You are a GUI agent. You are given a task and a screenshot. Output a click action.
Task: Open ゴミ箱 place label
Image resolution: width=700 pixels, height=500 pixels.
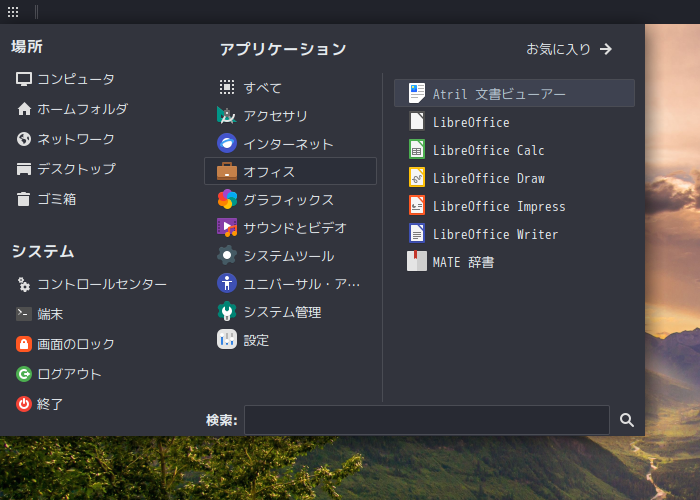[x=57, y=199]
